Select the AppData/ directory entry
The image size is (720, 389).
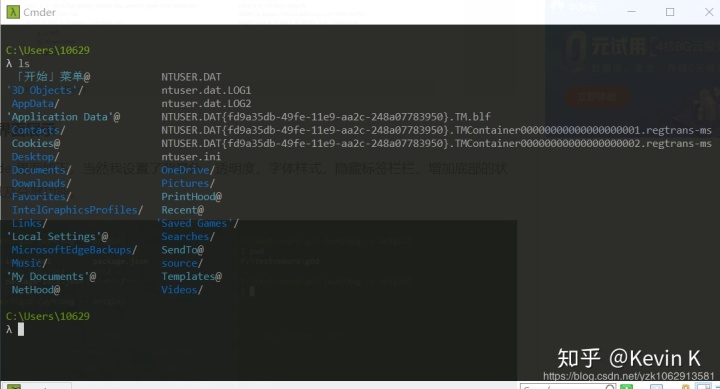coord(35,103)
